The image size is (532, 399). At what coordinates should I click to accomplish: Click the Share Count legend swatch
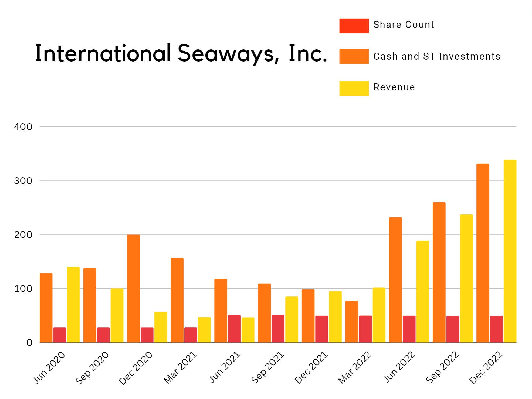click(x=354, y=26)
